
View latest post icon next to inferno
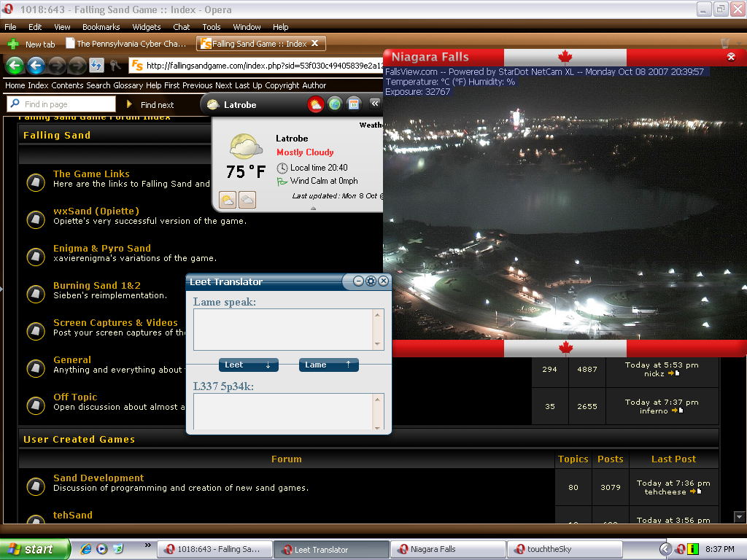pyautogui.click(x=678, y=411)
